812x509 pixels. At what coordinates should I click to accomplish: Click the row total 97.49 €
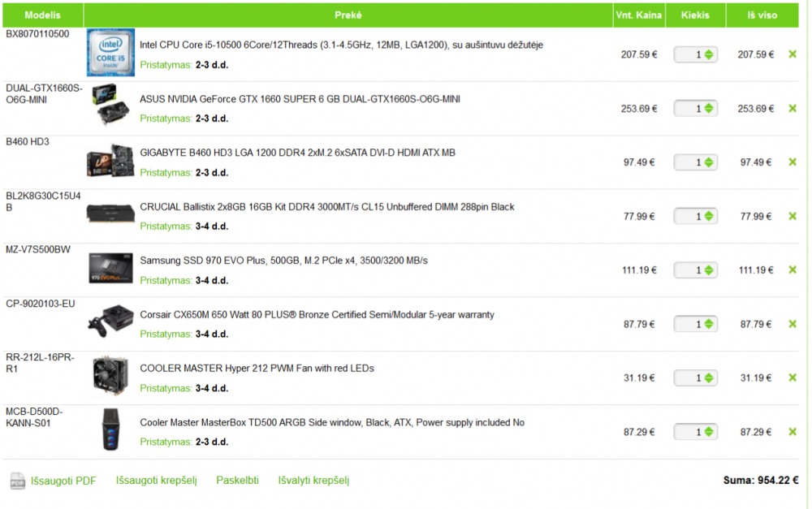coord(755,162)
